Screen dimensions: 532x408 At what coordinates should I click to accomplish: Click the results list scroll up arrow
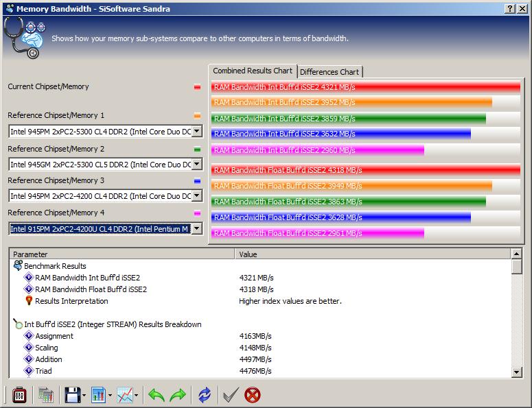(x=516, y=254)
